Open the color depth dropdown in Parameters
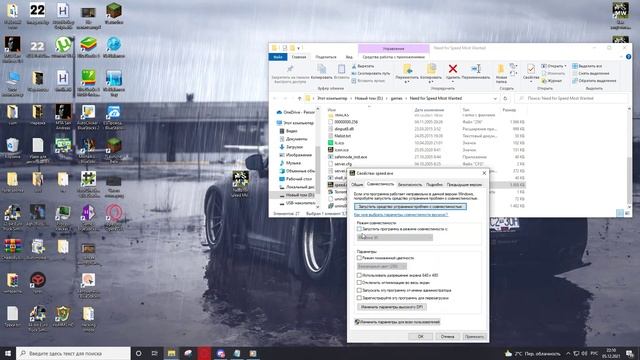The image size is (640, 360). pyautogui.click(x=382, y=266)
